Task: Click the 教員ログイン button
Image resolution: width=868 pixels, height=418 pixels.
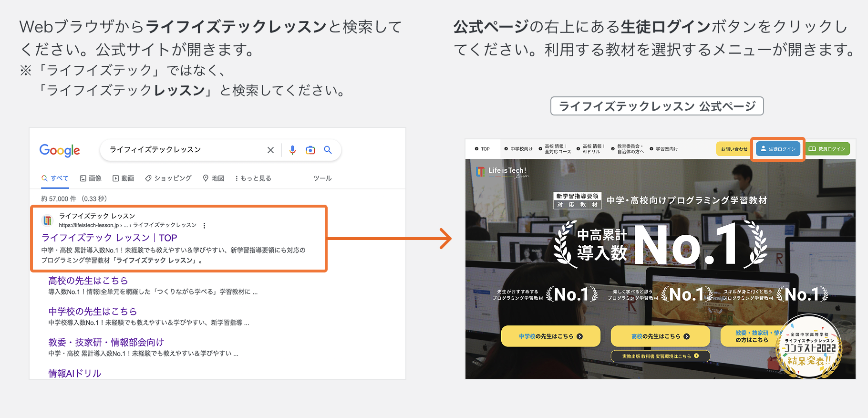Action: [x=827, y=149]
